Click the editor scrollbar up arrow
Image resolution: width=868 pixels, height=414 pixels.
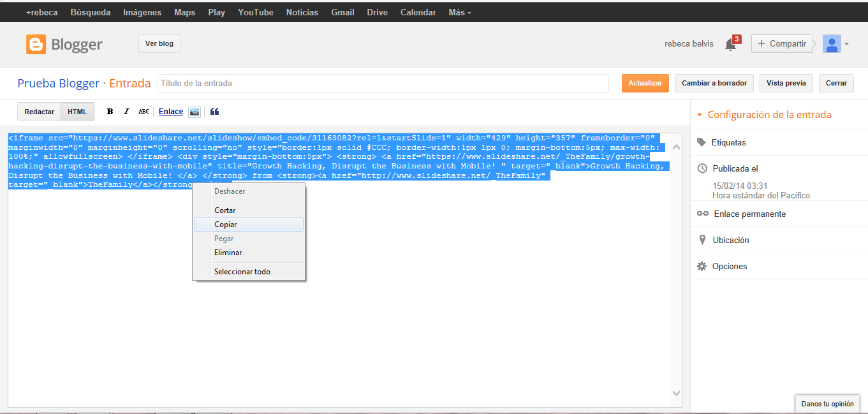coord(677,147)
